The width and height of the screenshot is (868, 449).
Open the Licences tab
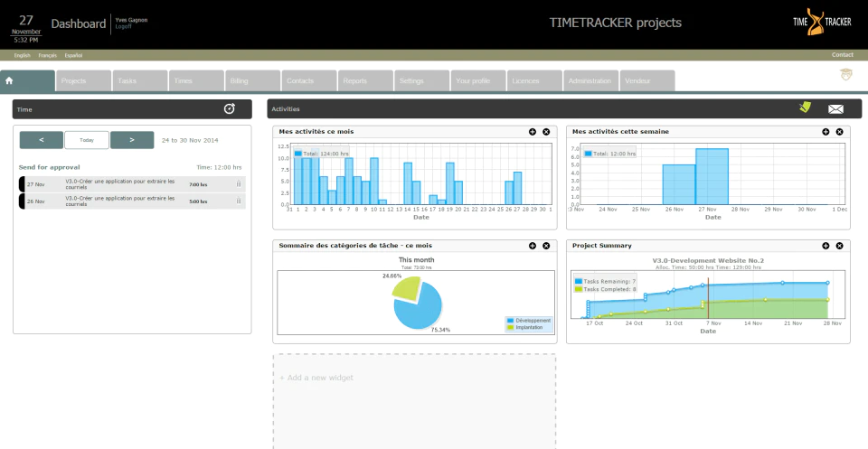point(534,80)
